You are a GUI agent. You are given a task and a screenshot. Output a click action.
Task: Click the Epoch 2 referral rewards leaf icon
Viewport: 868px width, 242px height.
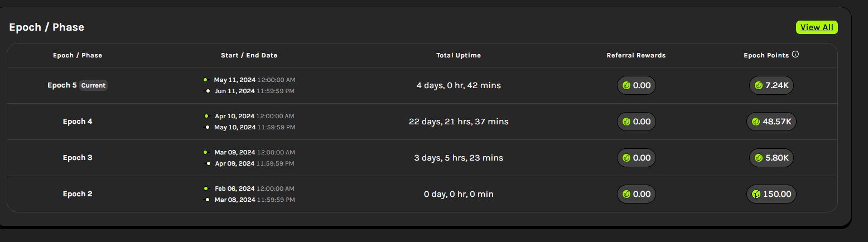click(626, 194)
